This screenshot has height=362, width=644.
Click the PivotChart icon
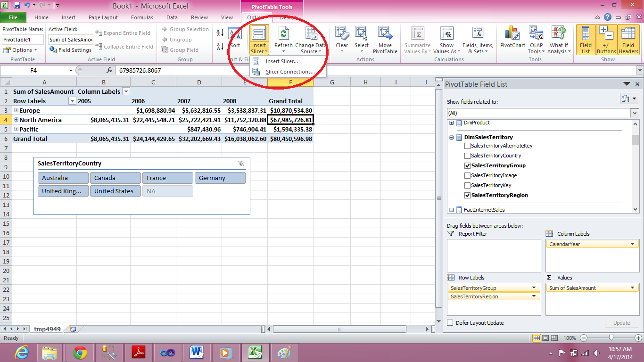coord(512,34)
